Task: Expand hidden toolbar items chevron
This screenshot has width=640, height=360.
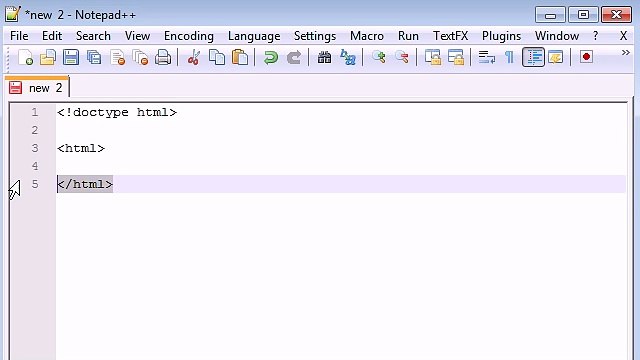Action: 625,53
